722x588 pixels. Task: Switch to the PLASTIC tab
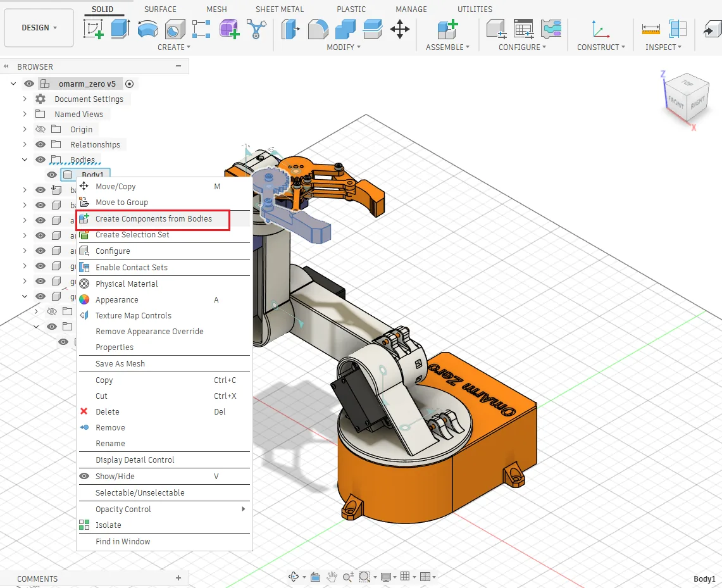[351, 9]
